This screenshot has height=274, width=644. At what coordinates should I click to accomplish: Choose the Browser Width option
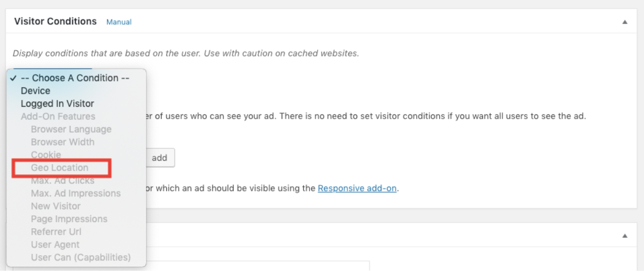(x=62, y=142)
